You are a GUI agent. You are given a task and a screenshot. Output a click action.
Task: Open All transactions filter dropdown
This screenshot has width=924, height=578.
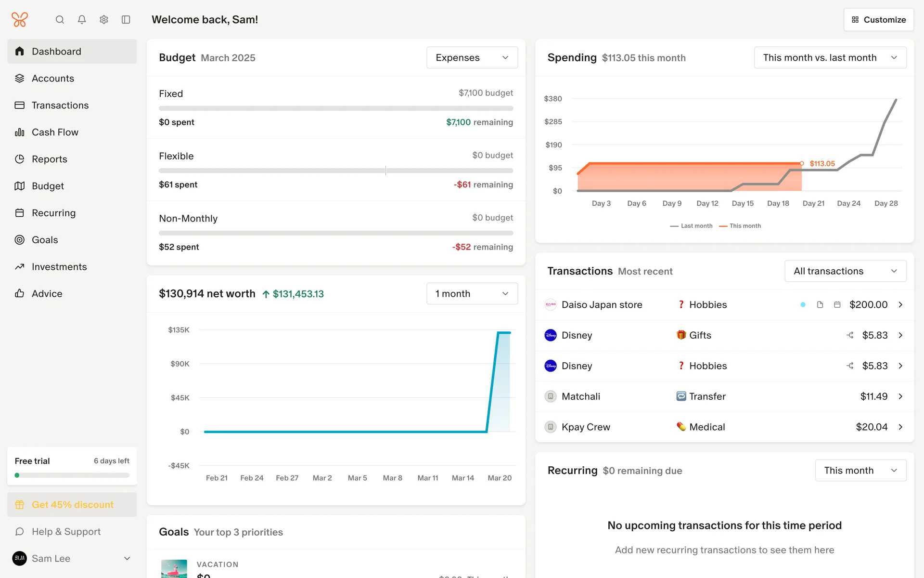(x=845, y=271)
